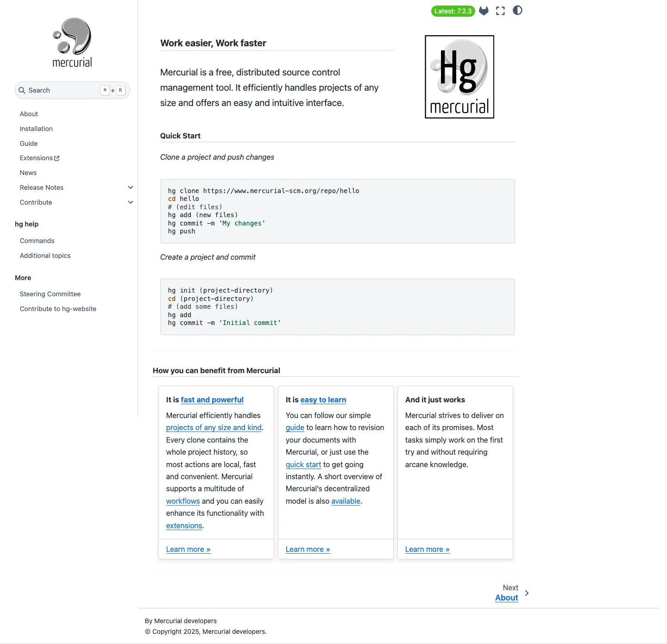This screenshot has width=667, height=644.
Task: Expand the Contribute submenu chevron
Action: pyautogui.click(x=131, y=202)
